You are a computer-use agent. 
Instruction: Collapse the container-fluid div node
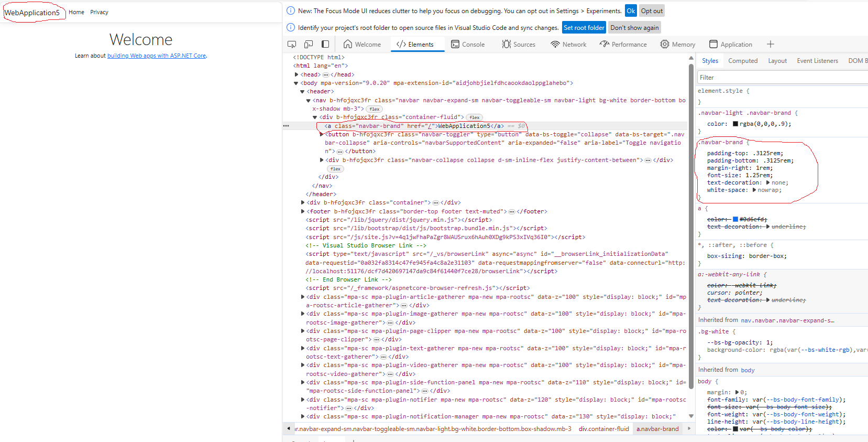(315, 117)
